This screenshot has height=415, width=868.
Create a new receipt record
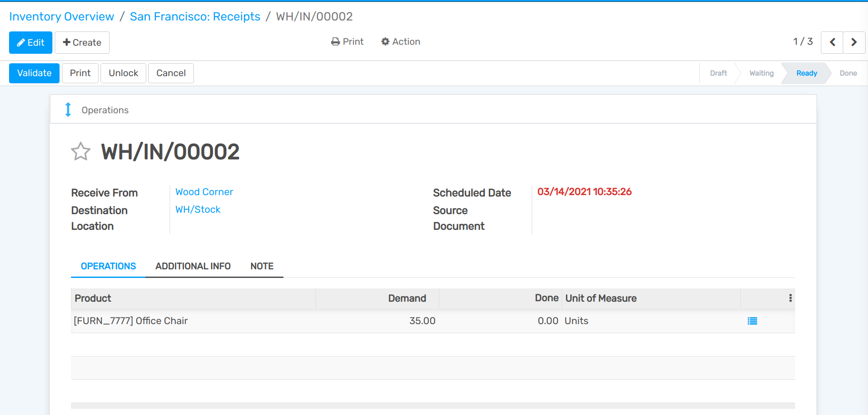point(82,43)
